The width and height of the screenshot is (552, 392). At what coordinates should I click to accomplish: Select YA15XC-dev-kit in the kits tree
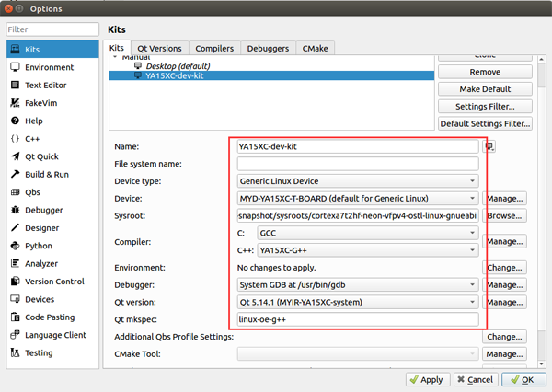271,75
